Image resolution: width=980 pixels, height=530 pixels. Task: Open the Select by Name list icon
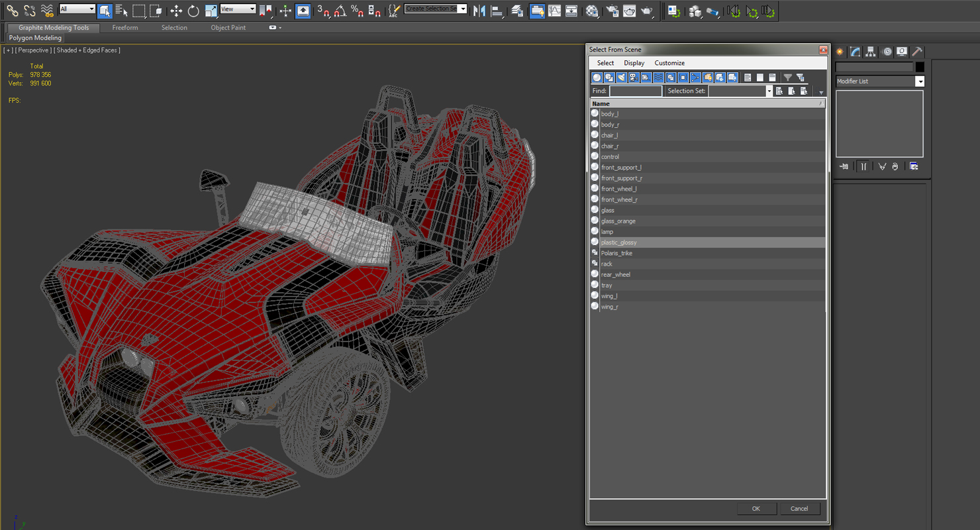(122, 11)
